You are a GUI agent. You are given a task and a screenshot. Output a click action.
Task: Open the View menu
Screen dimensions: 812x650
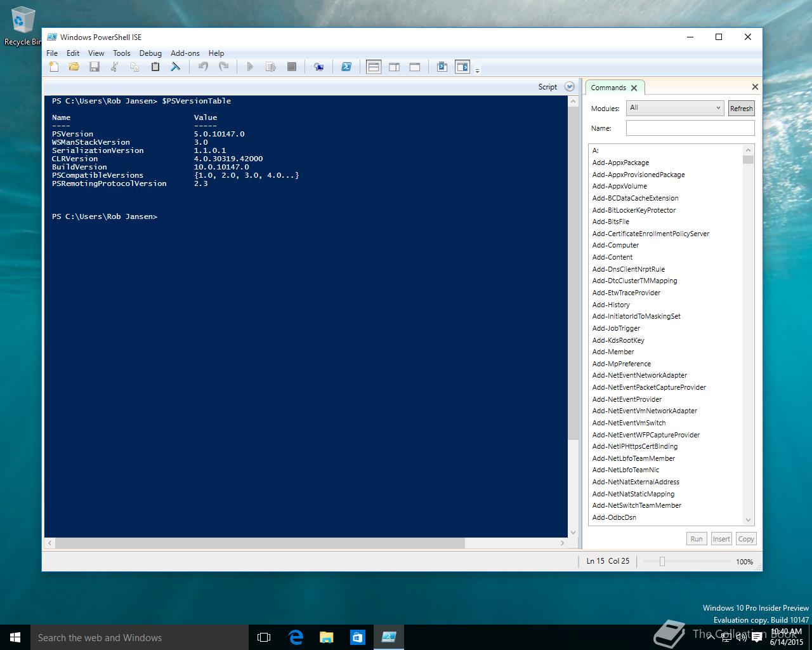(96, 53)
